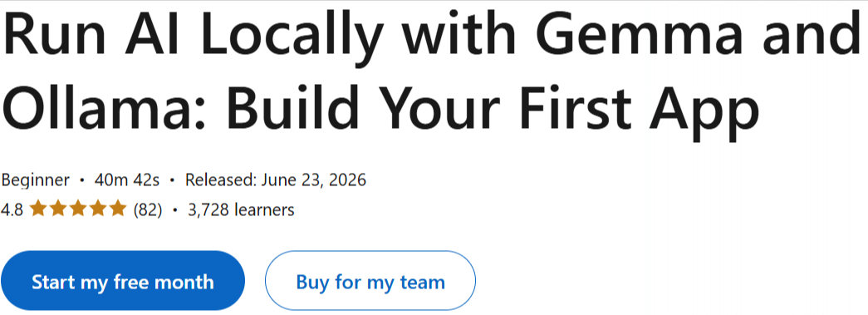Viewport: 868px width, 315px height.
Task: Select the second rating star icon
Action: coord(57,209)
